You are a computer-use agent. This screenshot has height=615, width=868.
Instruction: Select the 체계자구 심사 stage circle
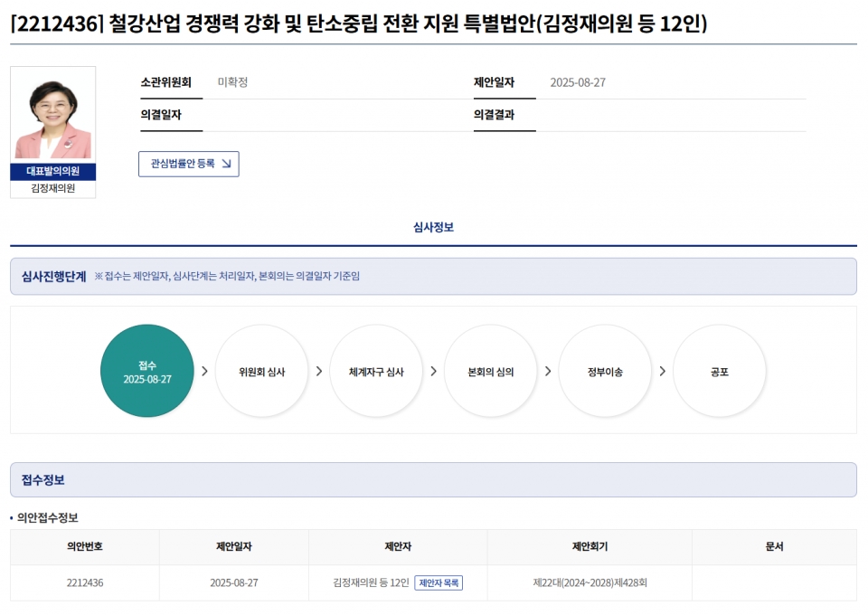(376, 371)
